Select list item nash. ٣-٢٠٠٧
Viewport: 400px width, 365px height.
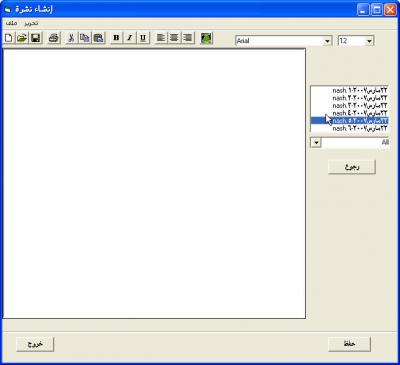350,106
